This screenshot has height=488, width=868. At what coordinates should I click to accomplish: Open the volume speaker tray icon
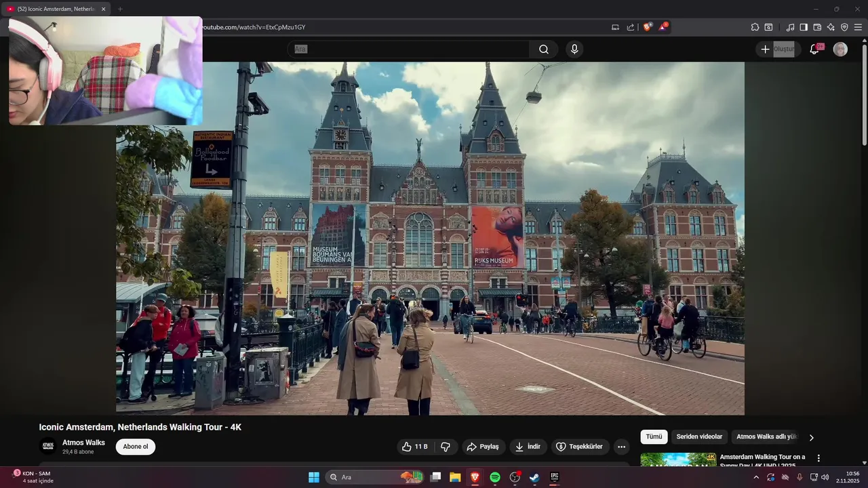pyautogui.click(x=825, y=477)
